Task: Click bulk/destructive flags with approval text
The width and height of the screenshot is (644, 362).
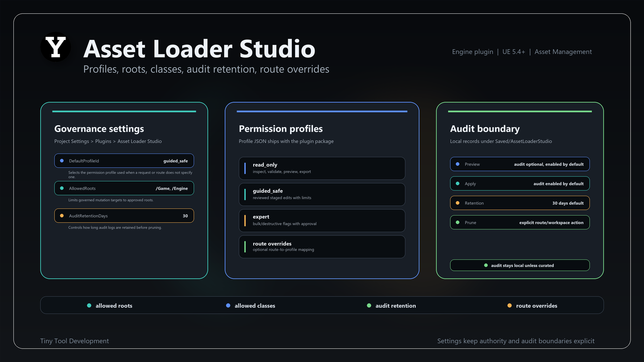Action: tap(285, 224)
